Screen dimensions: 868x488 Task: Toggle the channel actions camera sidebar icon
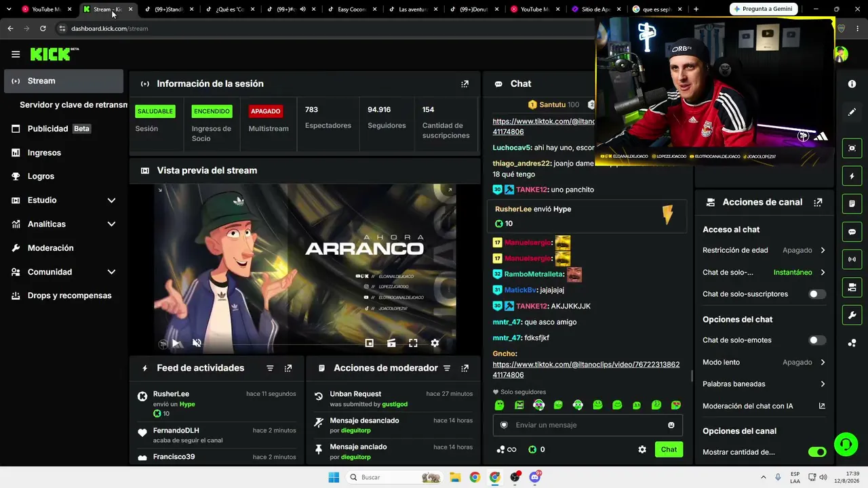tap(852, 287)
